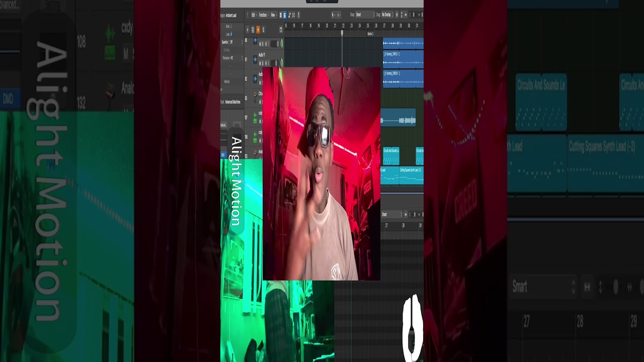
Task: Toggle the Mute checkbox in region inspector
Action: click(x=231, y=26)
